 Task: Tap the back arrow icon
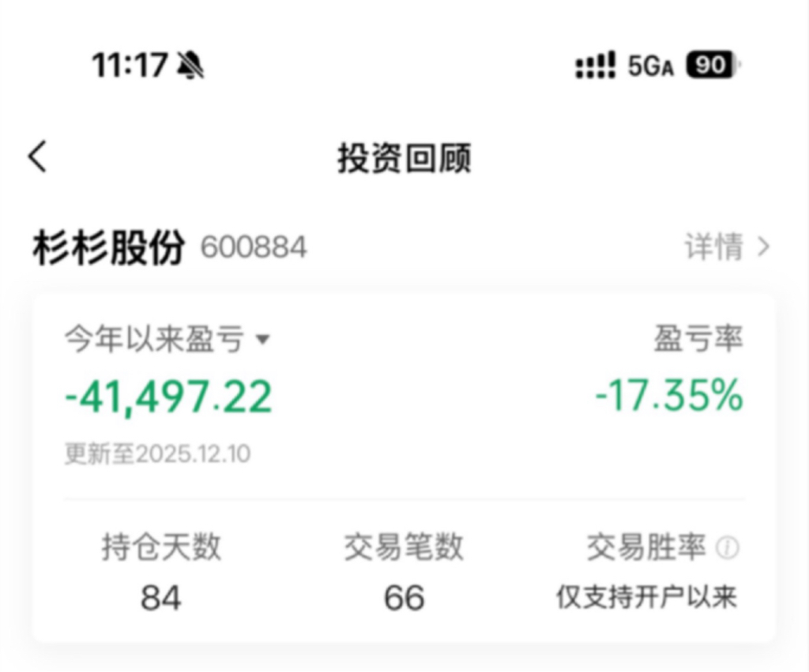tap(37, 156)
